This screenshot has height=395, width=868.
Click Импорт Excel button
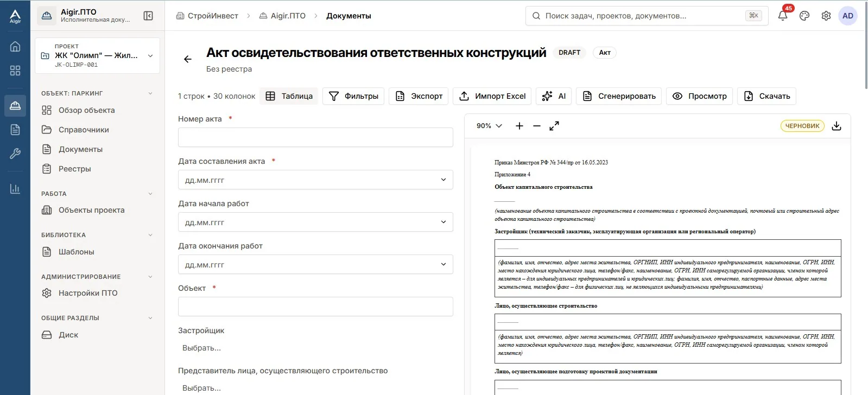[492, 96]
